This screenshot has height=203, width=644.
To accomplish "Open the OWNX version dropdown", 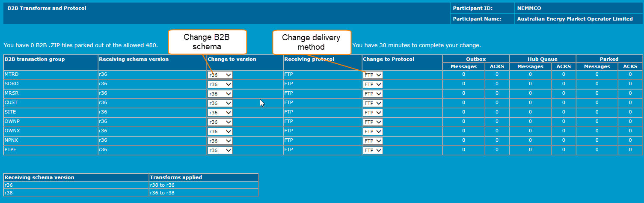I will pyautogui.click(x=220, y=131).
